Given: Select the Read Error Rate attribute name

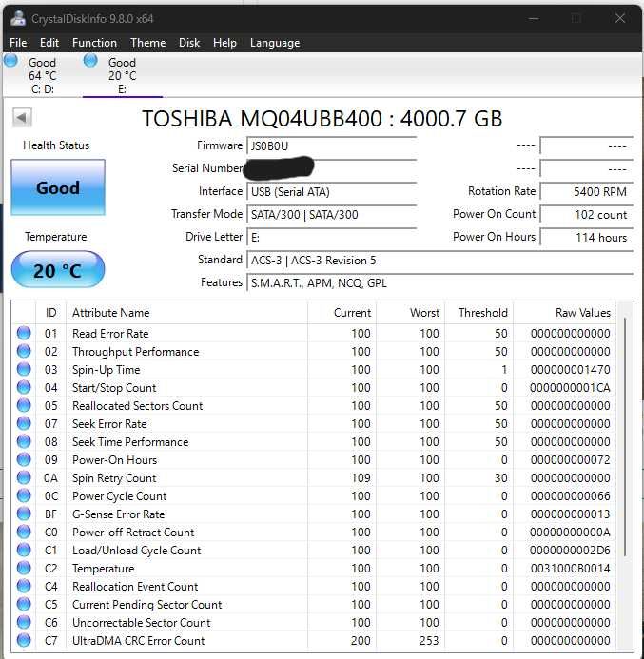Looking at the screenshot, I should [x=110, y=334].
